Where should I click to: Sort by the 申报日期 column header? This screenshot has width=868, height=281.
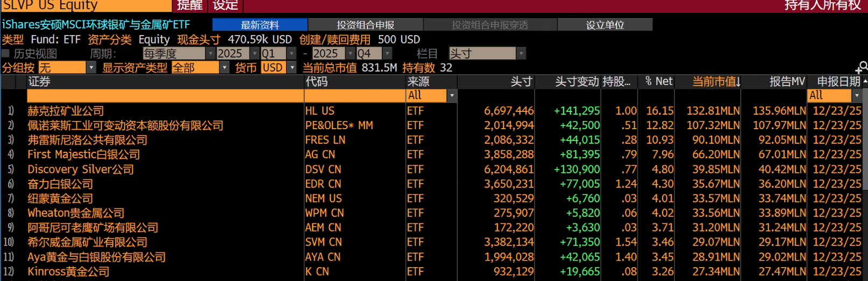[838, 81]
